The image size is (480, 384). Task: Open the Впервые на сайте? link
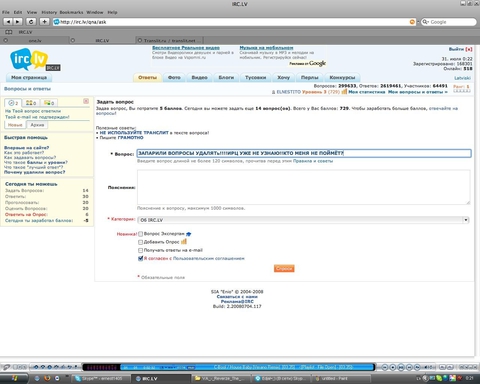click(27, 148)
